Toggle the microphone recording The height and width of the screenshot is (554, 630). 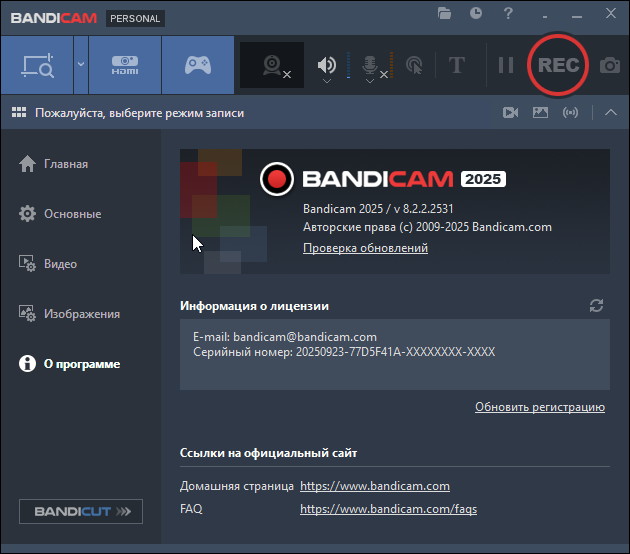370,66
